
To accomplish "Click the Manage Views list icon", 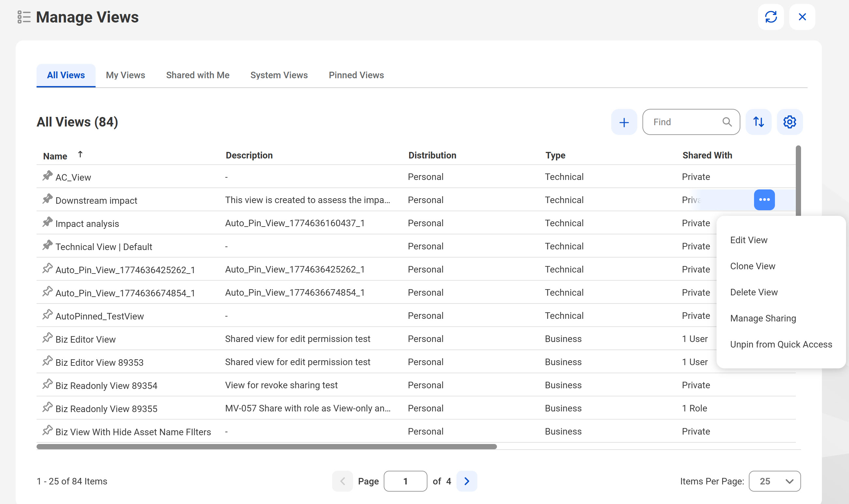I will [24, 17].
